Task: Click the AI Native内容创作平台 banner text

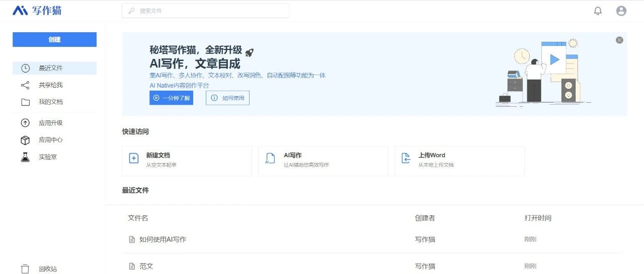Action: pyautogui.click(x=179, y=86)
